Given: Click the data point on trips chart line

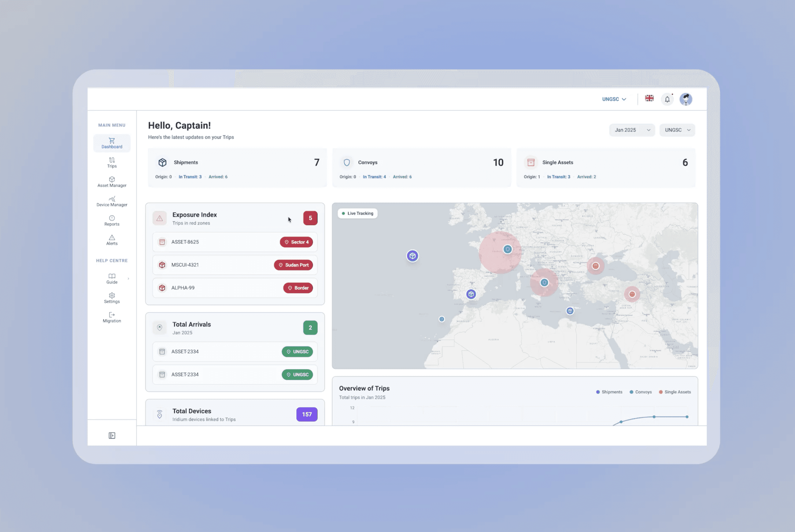Looking at the screenshot, I should click(654, 417).
